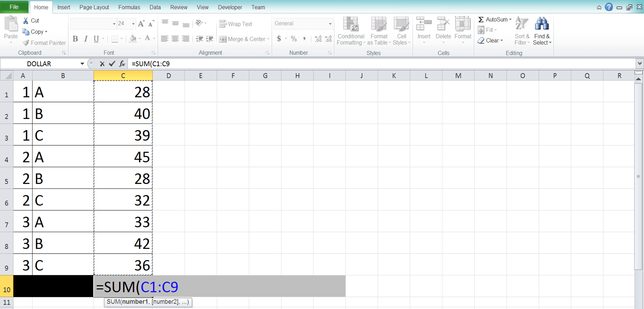
Task: Toggle underline formatting
Action: pos(96,39)
